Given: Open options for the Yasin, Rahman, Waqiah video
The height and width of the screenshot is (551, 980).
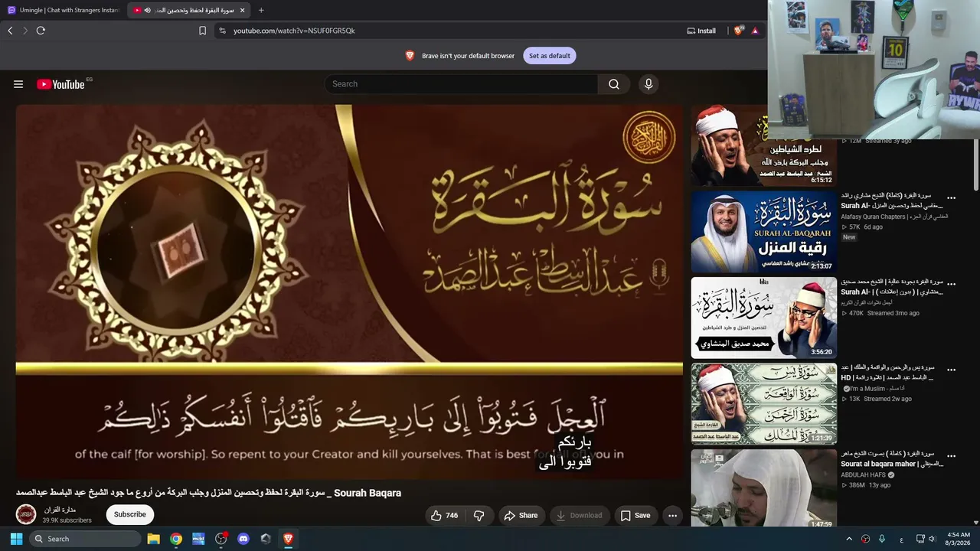Looking at the screenshot, I should (x=952, y=371).
